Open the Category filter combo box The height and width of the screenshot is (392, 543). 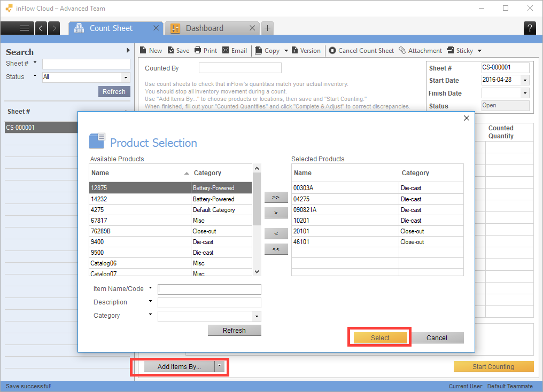click(x=210, y=316)
